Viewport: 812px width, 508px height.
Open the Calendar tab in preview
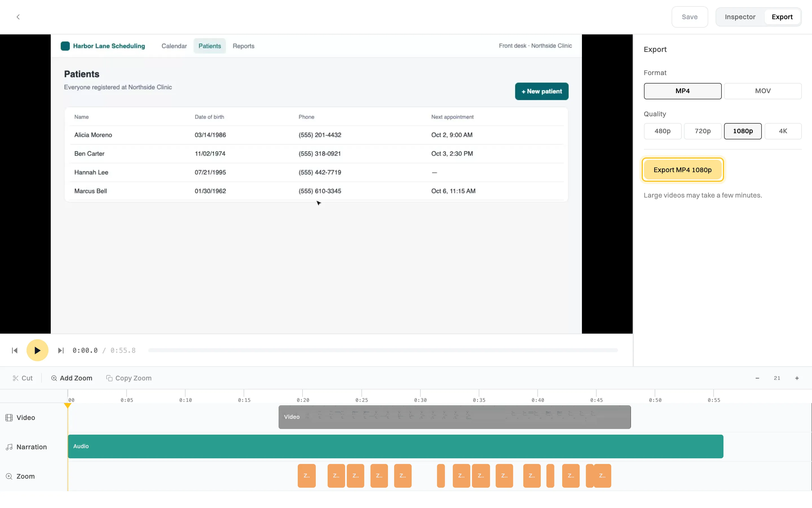pyautogui.click(x=174, y=46)
